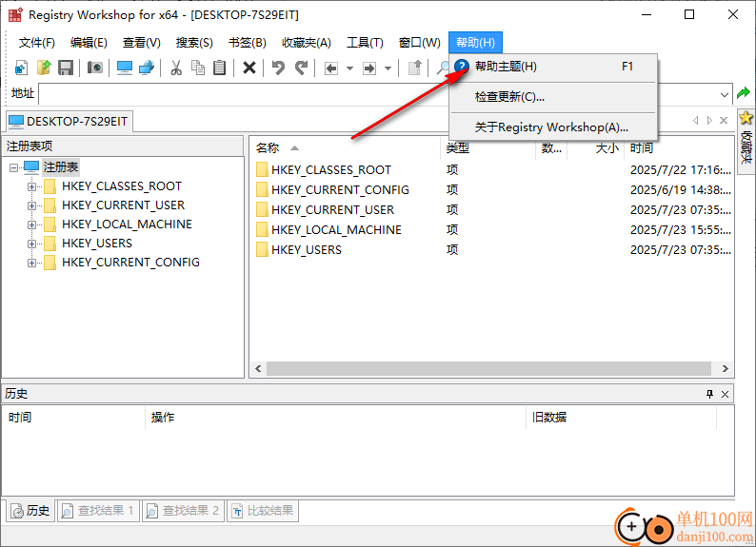Click the save floppy disk icon

(x=66, y=68)
